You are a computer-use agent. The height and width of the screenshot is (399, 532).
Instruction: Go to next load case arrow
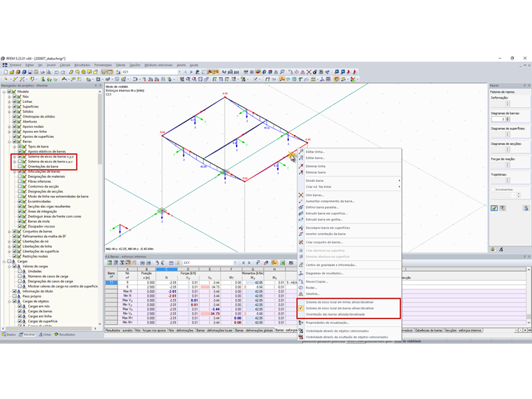[191, 72]
